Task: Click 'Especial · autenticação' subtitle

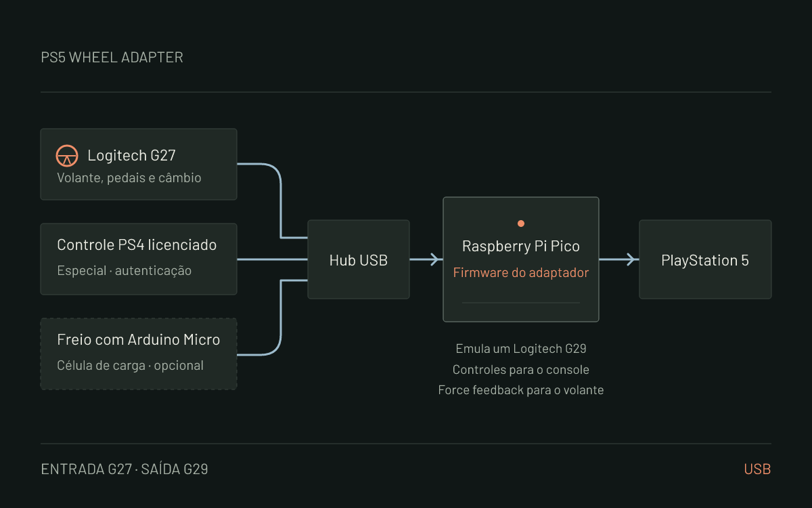Action: tap(125, 271)
